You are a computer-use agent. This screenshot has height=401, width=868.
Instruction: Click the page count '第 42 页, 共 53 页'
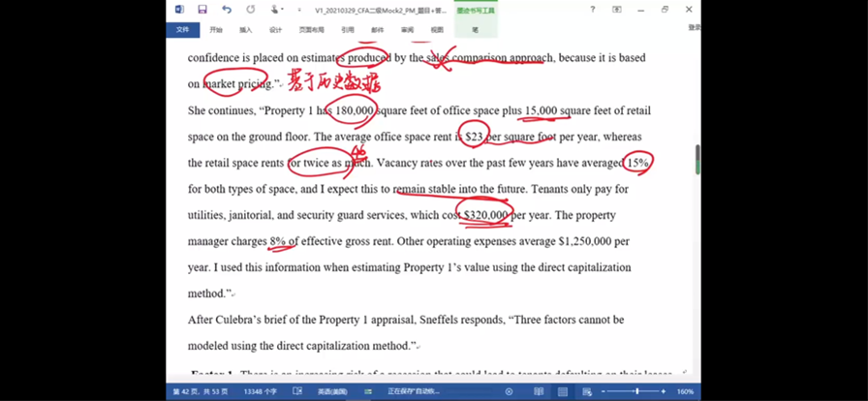(197, 391)
